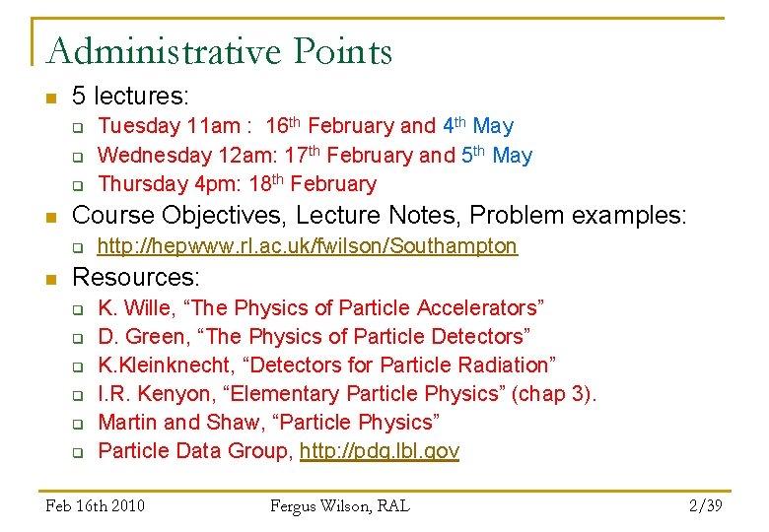The image size is (769, 532).
Task: Select the text 5th May in blue
Action: 497,156
